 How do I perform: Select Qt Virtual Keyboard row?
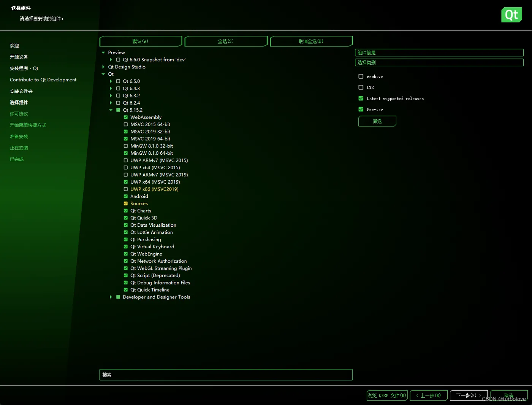coord(152,247)
